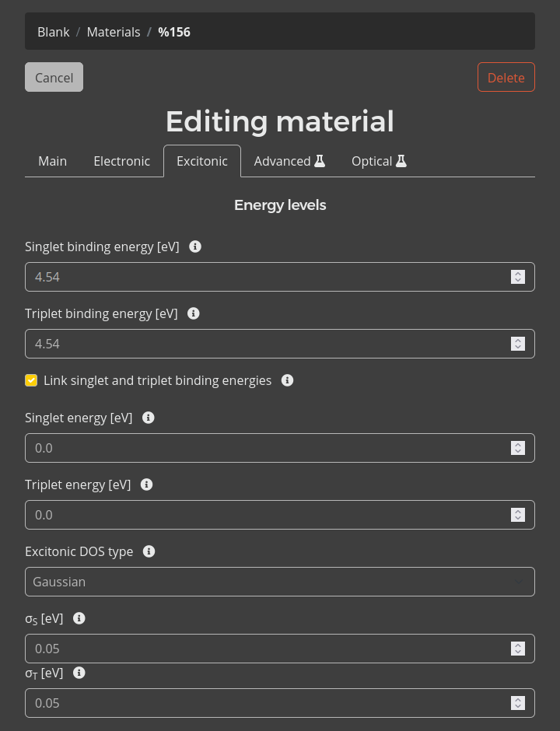Click info icon next to Singlet energy
This screenshot has width=560, height=731.
(149, 418)
